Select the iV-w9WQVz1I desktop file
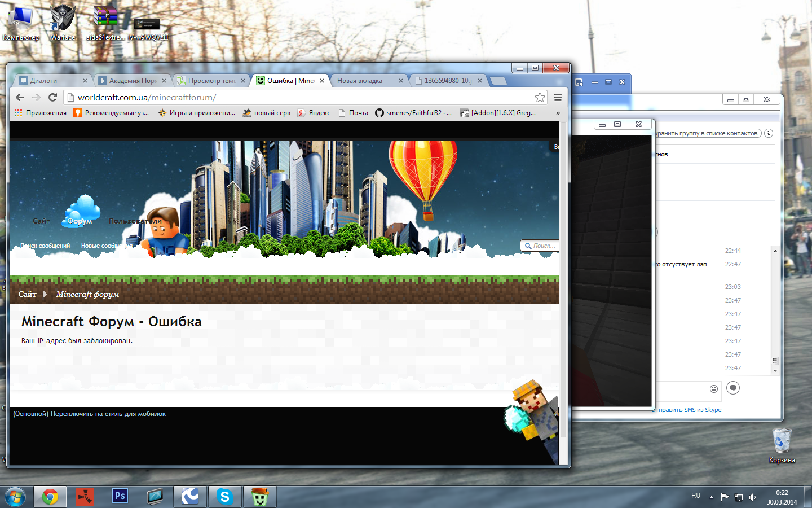The width and height of the screenshot is (812, 508). 147,29
